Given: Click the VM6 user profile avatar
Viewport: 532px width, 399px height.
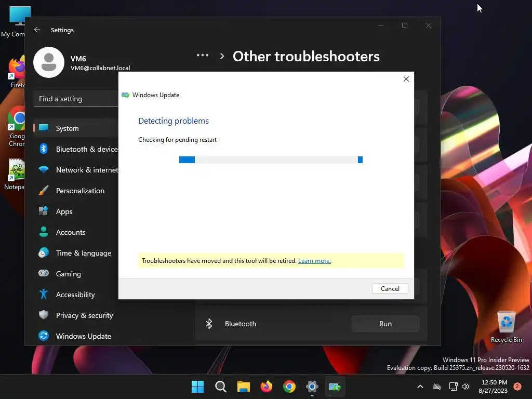Looking at the screenshot, I should 49,62.
